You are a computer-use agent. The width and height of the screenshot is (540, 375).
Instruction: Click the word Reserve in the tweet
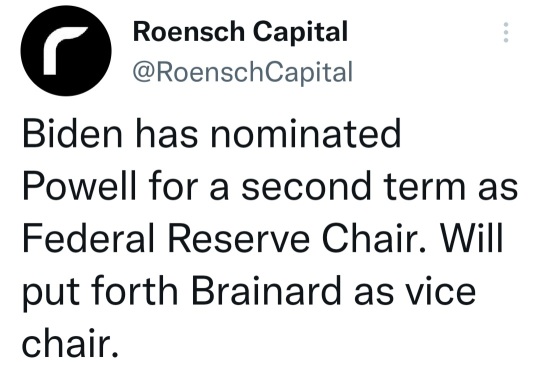click(x=239, y=238)
